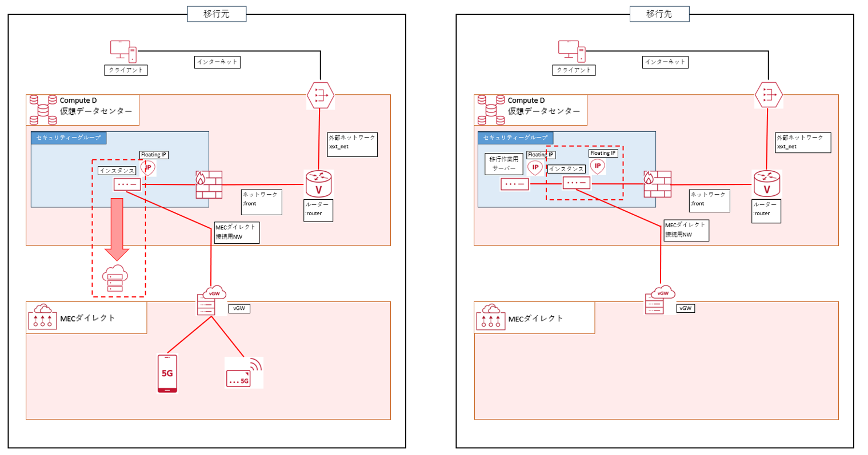
Task: Select the 移行先 title label
Action: tap(659, 14)
